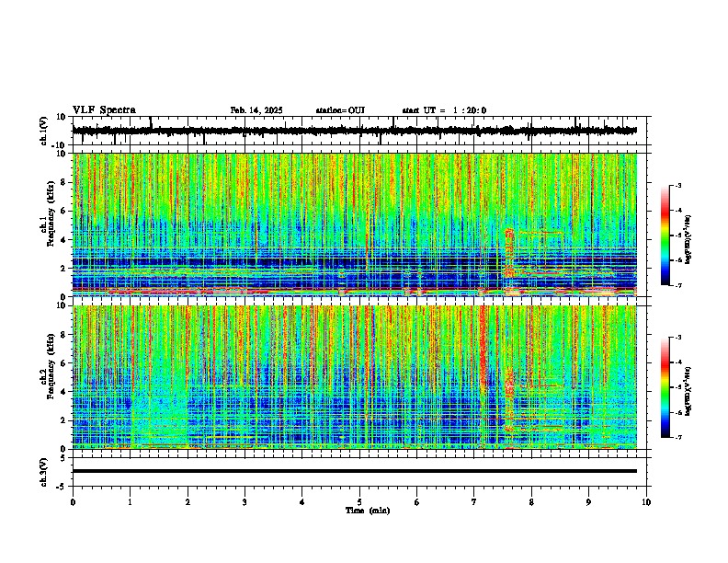Click the ch.1 colorbar log(PSD) unit label
Screen dimensions: 728x563
coord(688,240)
